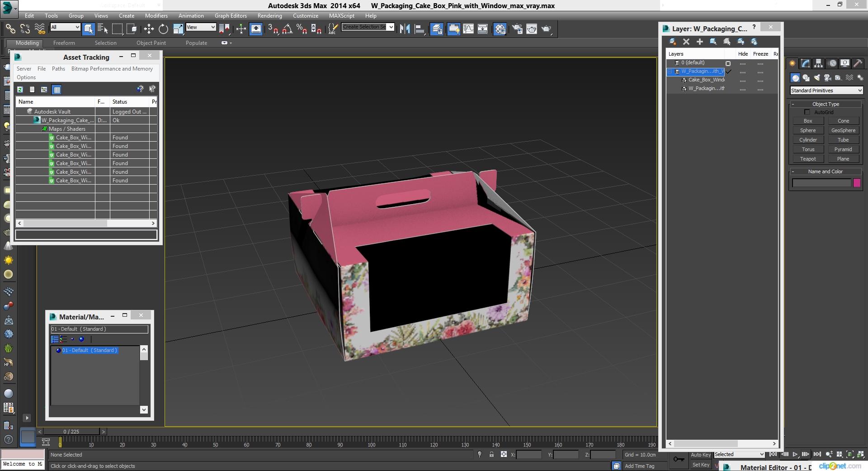Create a Teapot primitive button

[808, 159]
